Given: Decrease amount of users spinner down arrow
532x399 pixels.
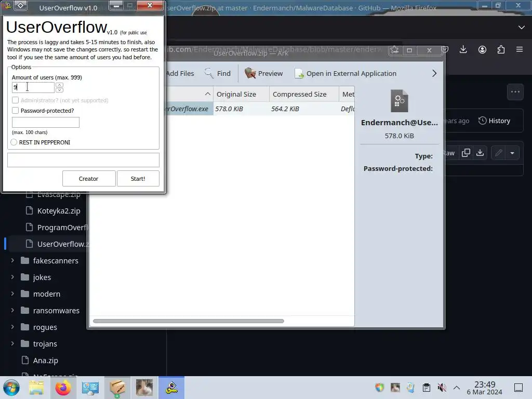Looking at the screenshot, I should [59, 90].
